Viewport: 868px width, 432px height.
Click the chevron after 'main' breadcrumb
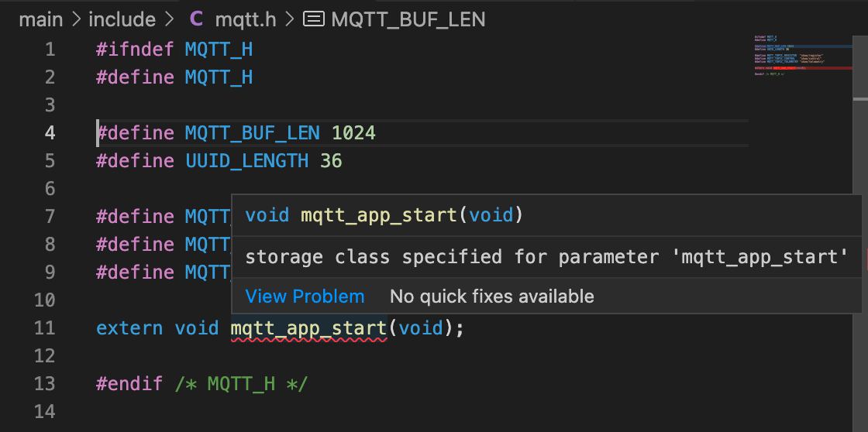point(77,19)
